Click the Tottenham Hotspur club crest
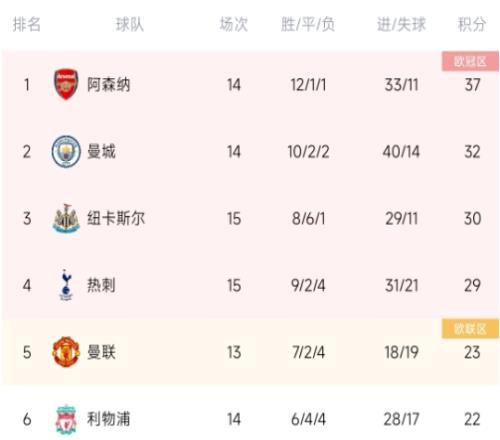500x440 pixels. (66, 285)
